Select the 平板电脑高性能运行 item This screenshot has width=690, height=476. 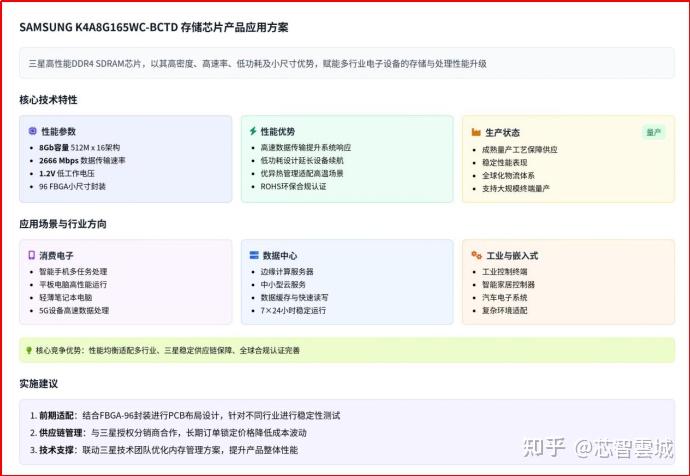click(x=73, y=285)
